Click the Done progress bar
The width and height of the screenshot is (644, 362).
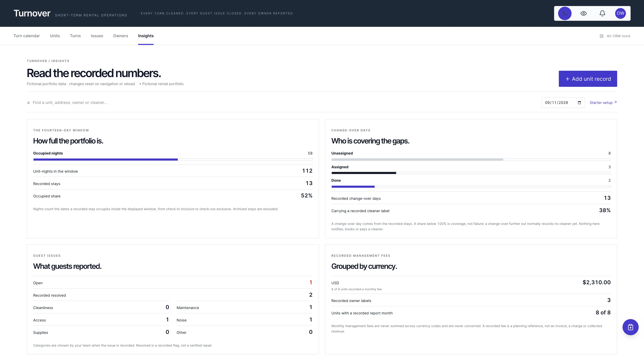[x=471, y=187]
